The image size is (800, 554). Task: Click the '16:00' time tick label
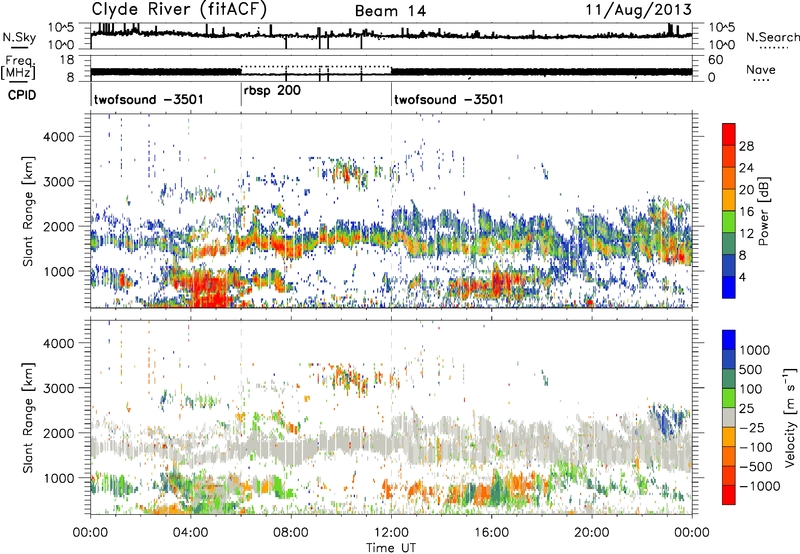pyautogui.click(x=491, y=533)
